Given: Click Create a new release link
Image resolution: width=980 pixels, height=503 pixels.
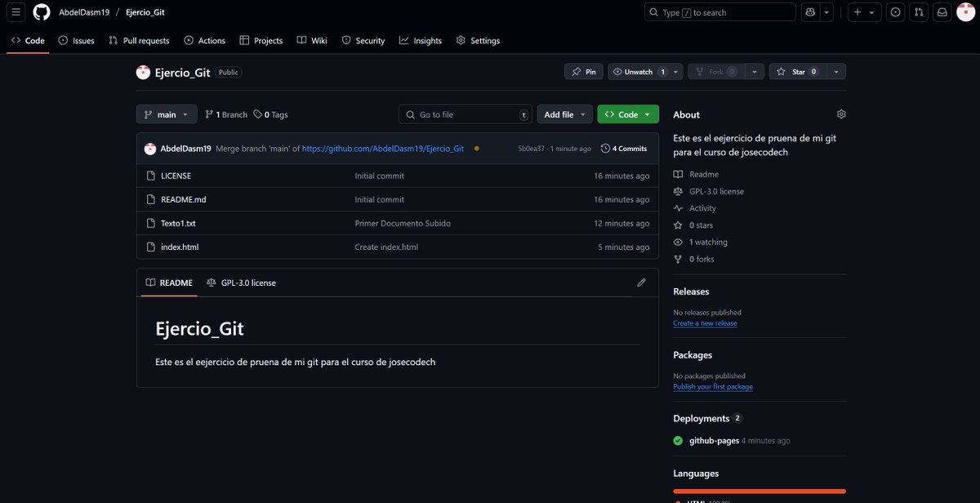Looking at the screenshot, I should tap(705, 323).
